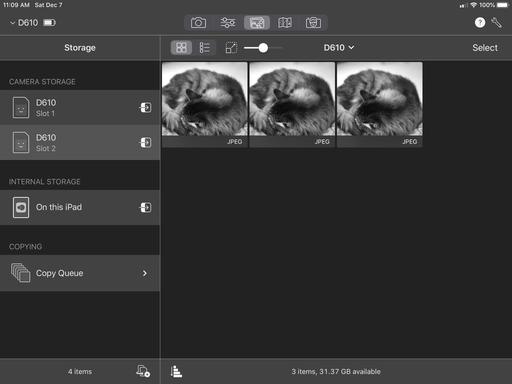The height and width of the screenshot is (384, 512).
Task: Select D610 Slot 2 storage
Action: point(80,142)
